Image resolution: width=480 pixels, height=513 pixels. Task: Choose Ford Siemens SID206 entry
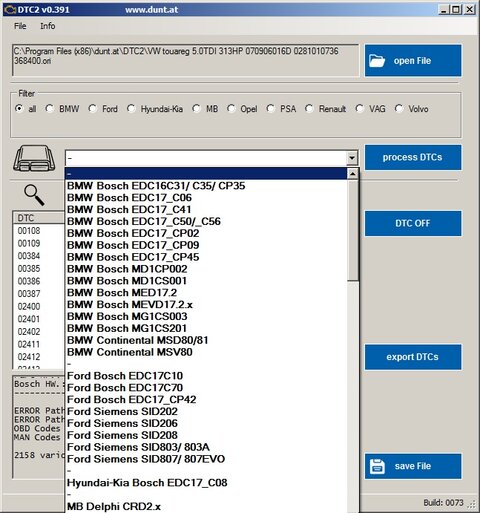[x=206, y=423]
